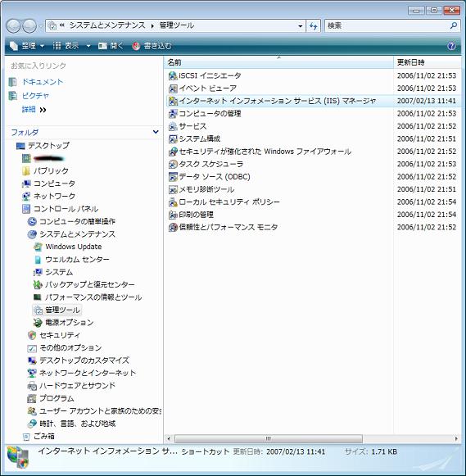Open the 表示 views dropdown arrow
The image size is (466, 476).
(x=88, y=46)
